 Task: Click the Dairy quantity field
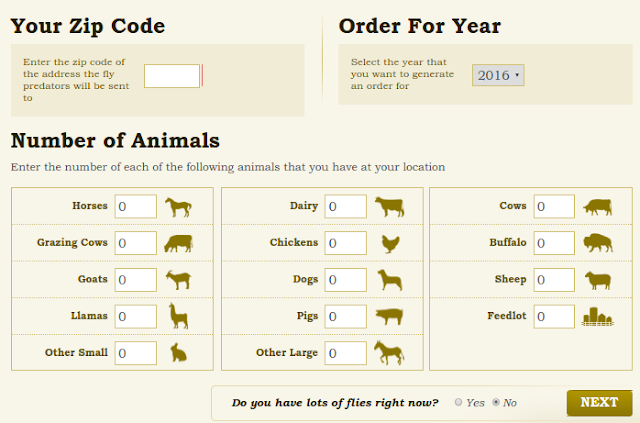[x=346, y=206]
